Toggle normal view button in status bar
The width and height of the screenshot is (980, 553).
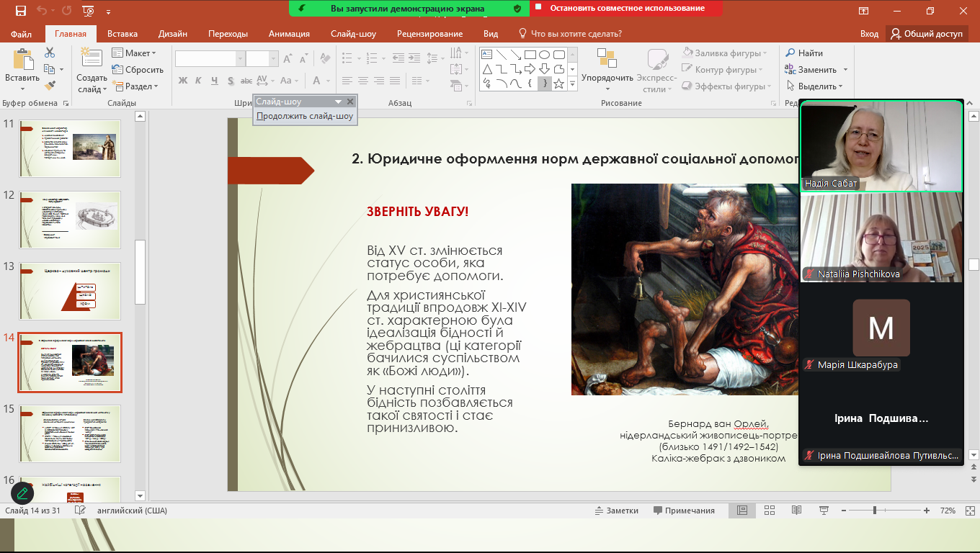pyautogui.click(x=742, y=511)
